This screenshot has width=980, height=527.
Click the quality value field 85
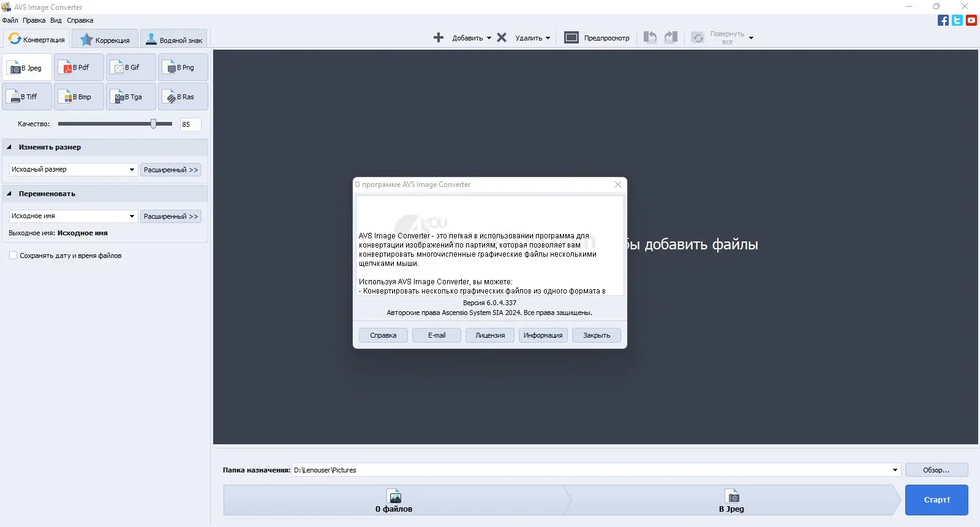tap(190, 124)
